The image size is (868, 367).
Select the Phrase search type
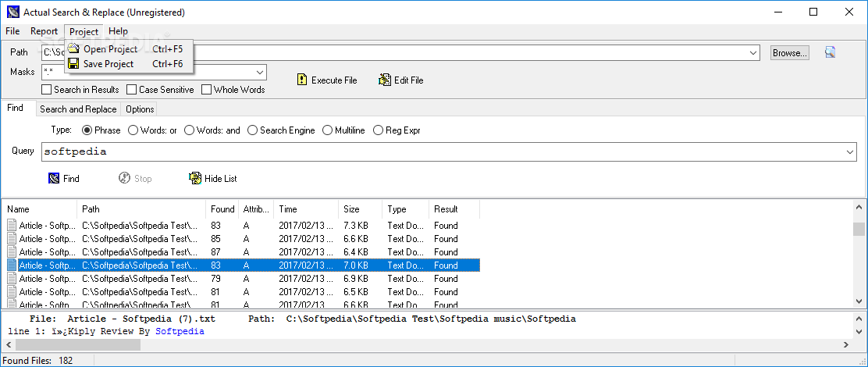point(87,130)
